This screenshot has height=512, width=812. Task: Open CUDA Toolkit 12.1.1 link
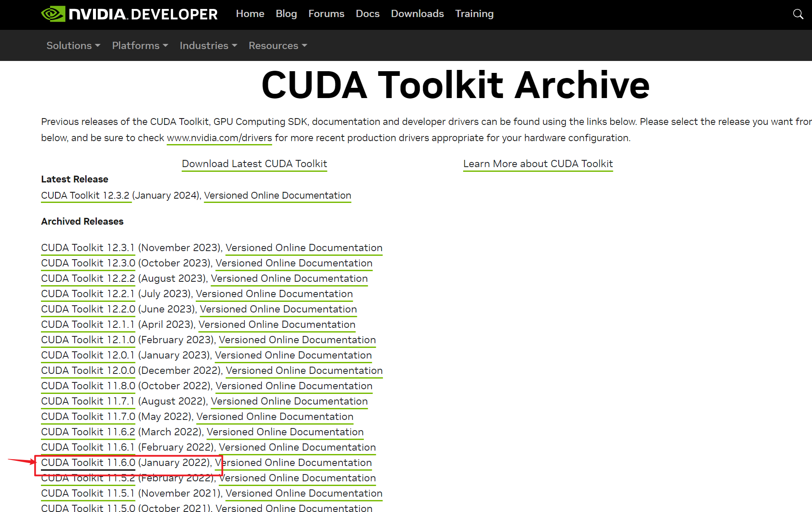88,325
